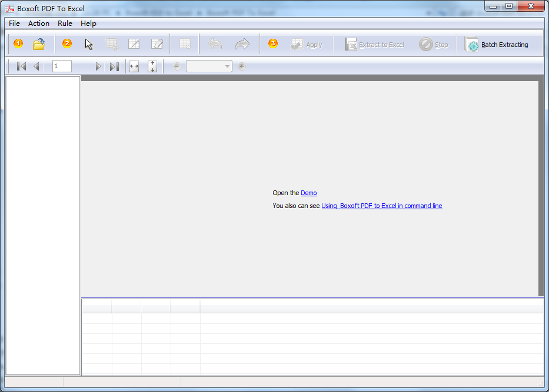Open the command line usage link
Screen dimensions: 549x392
382,206
